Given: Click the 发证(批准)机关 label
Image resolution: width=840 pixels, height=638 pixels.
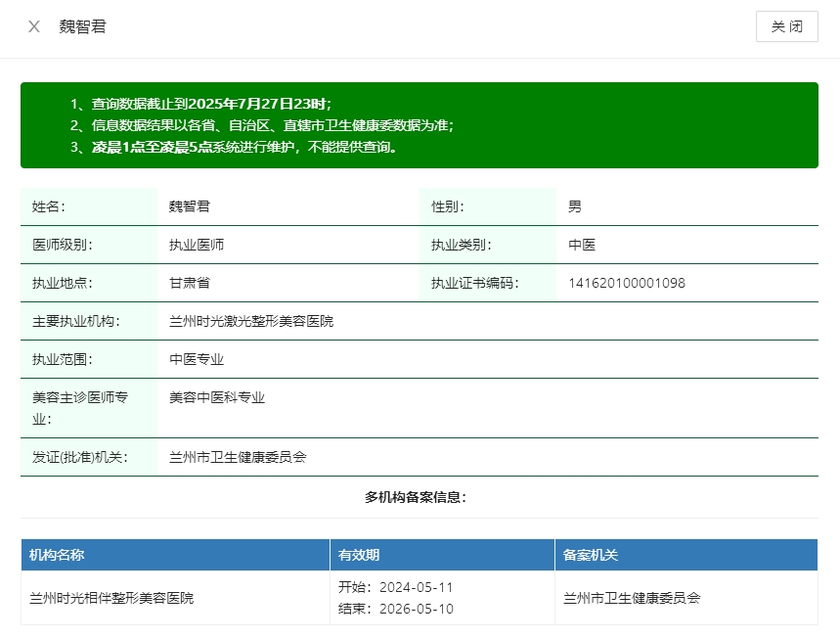Looking at the screenshot, I should click(80, 457).
